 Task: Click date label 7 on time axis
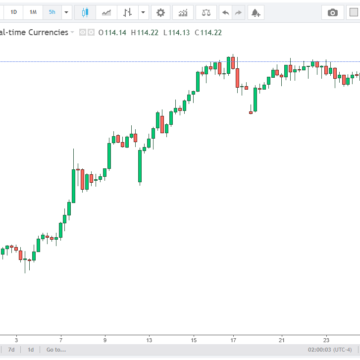61,340
